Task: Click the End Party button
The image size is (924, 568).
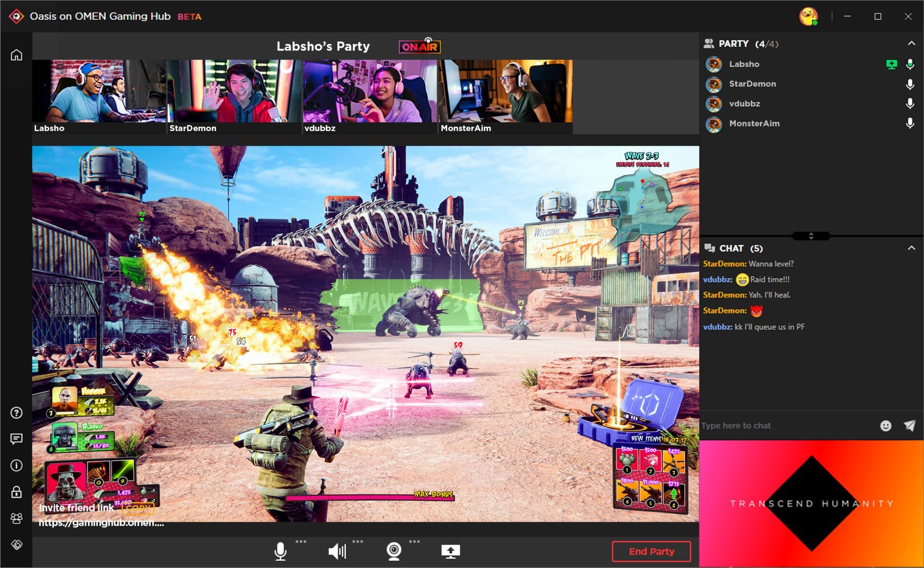Action: pyautogui.click(x=651, y=552)
